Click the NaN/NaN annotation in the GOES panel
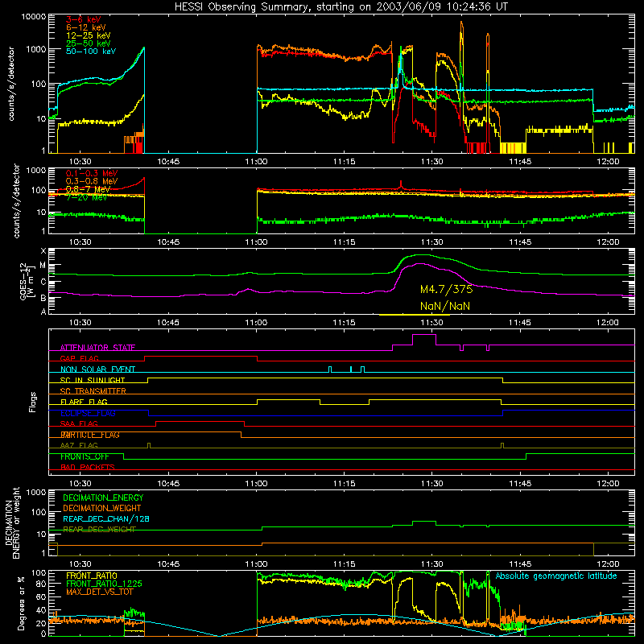This screenshot has height=644, width=644. pos(445,306)
